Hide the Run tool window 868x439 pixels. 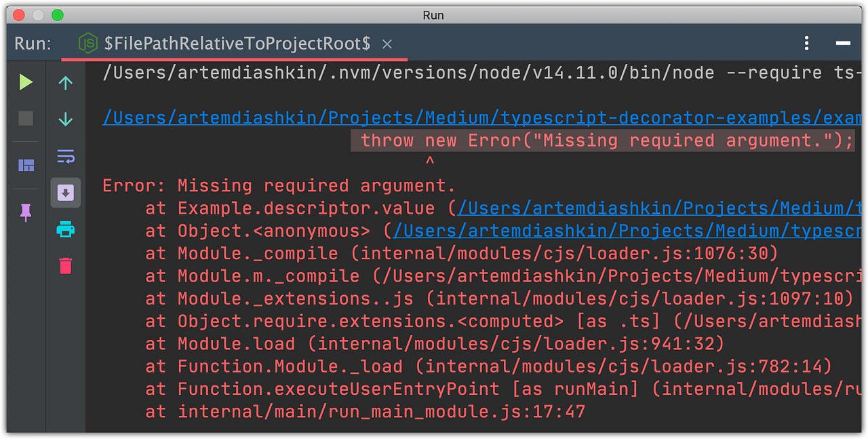tap(844, 43)
